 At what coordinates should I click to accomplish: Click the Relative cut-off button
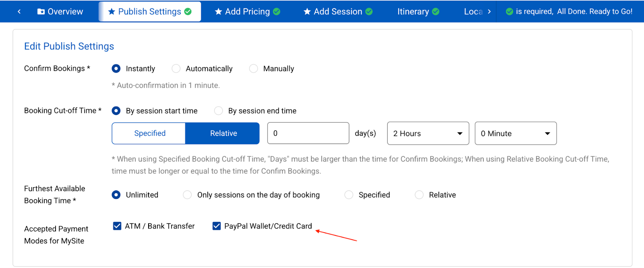tap(223, 134)
